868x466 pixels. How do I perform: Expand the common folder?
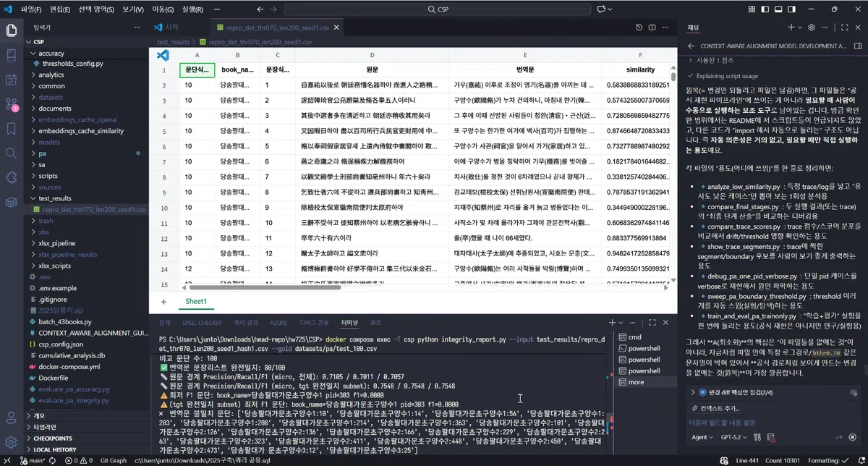coord(87,85)
